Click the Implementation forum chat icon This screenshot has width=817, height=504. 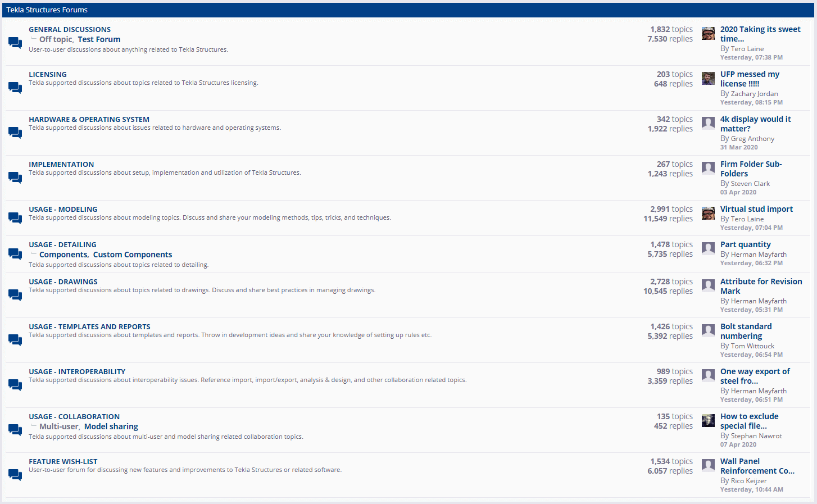(x=15, y=178)
